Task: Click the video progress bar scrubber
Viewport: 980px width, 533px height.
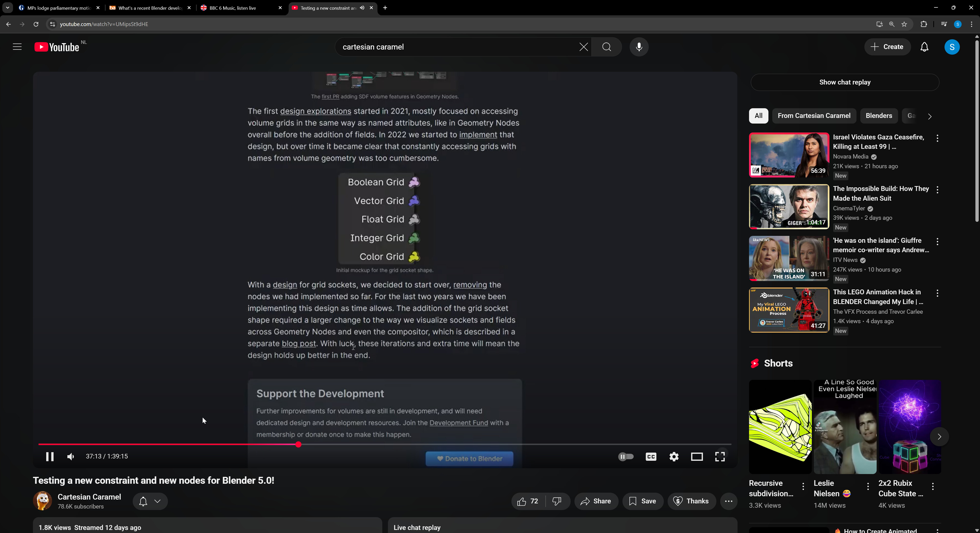Action: (298, 444)
